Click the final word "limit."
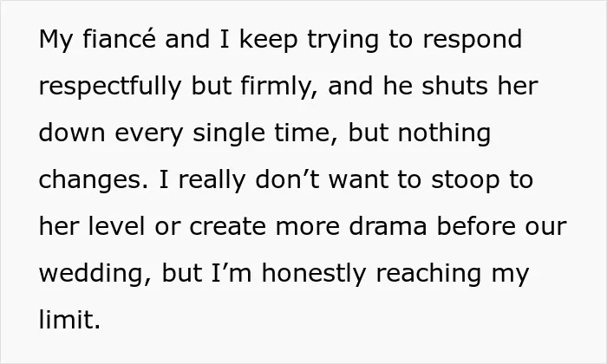Screen dimensions: 607x364 tap(69, 320)
